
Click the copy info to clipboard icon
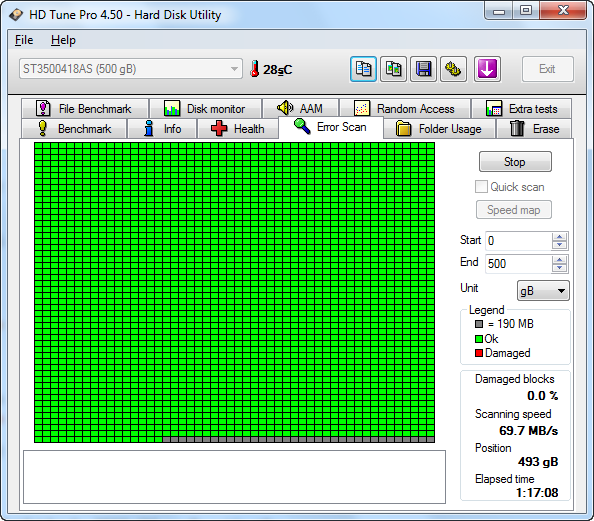click(x=363, y=69)
